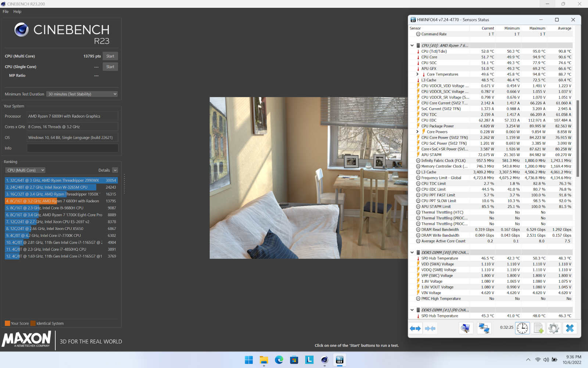Open HWiNFO remote network monitors icon
This screenshot has width=588, height=368.
point(484,328)
